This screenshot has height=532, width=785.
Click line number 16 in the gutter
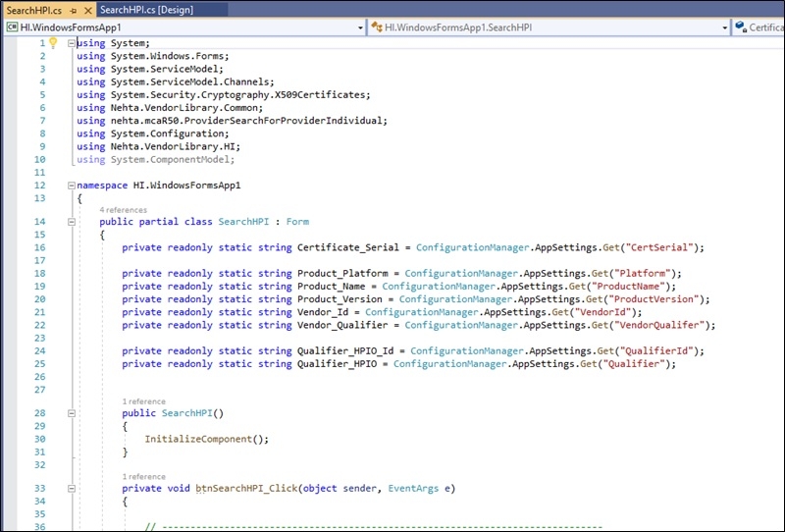tap(39, 247)
